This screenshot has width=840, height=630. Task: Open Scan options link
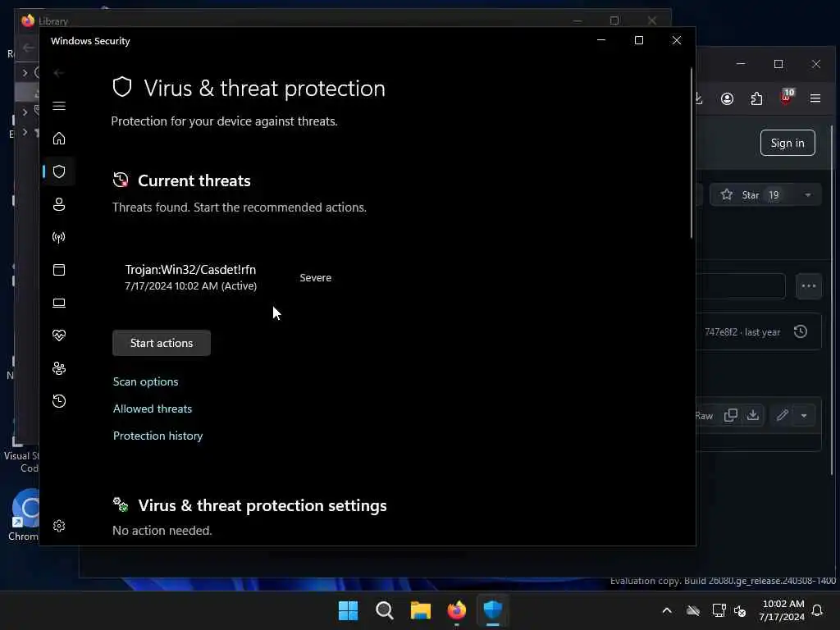146,381
